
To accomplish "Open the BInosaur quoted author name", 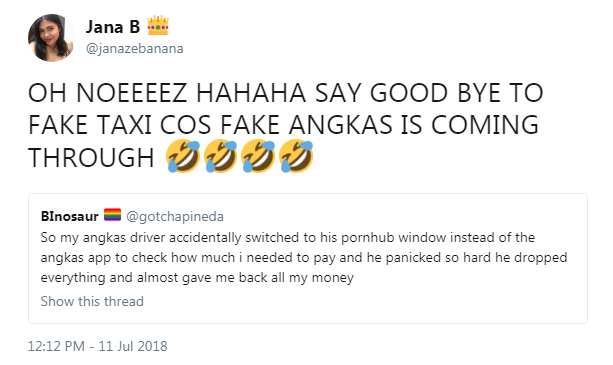I will coord(70,216).
